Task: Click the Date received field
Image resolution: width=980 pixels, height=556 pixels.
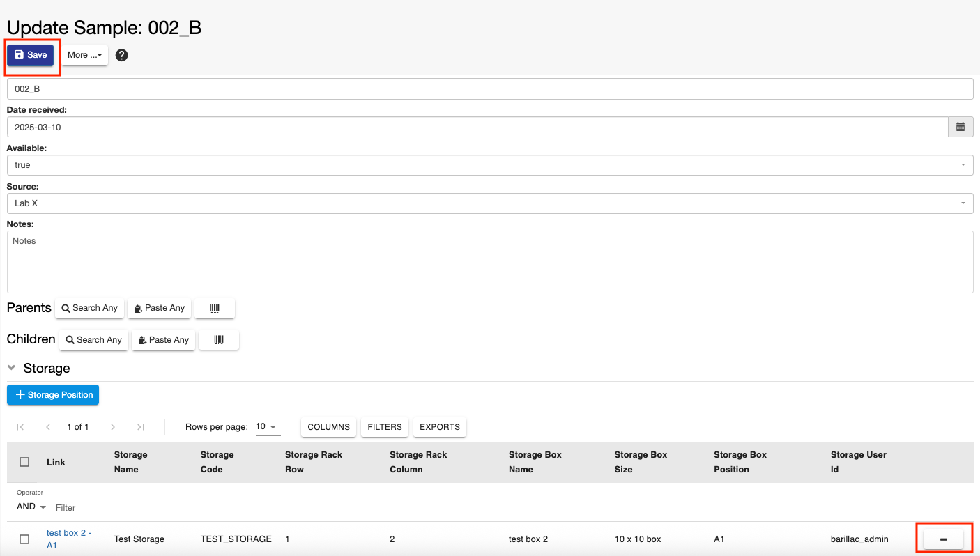Action: coord(477,127)
